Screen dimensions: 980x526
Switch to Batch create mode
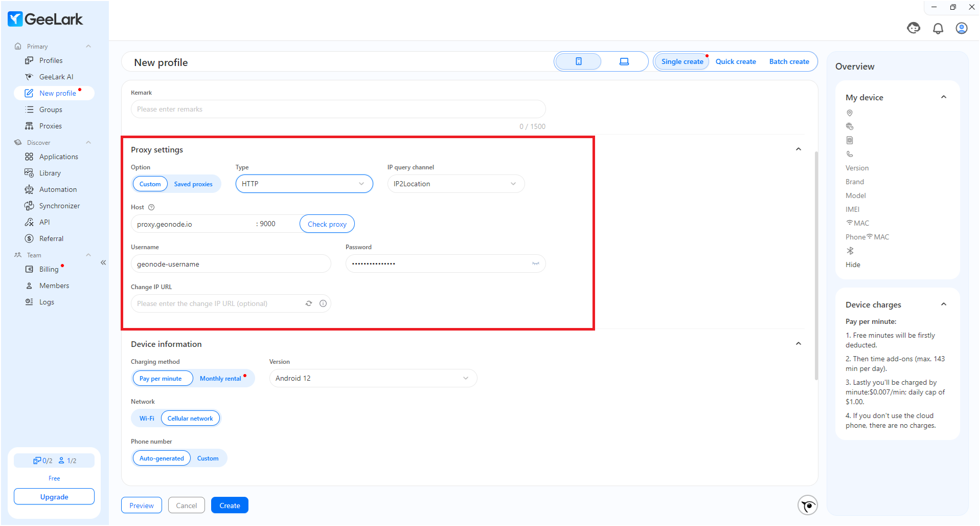(789, 61)
